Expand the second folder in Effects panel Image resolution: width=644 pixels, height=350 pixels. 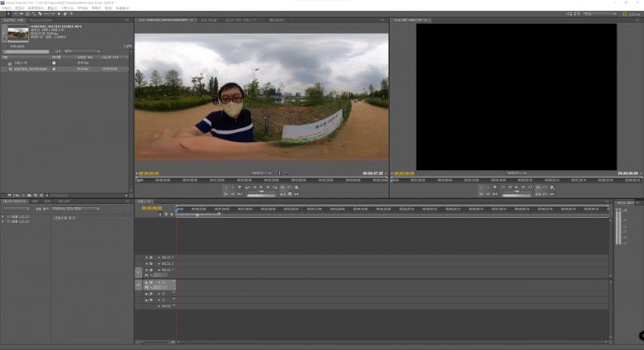click(x=2, y=222)
